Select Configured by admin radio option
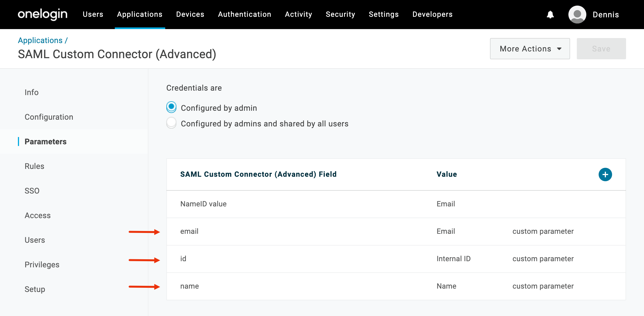The width and height of the screenshot is (644, 316). pos(171,107)
